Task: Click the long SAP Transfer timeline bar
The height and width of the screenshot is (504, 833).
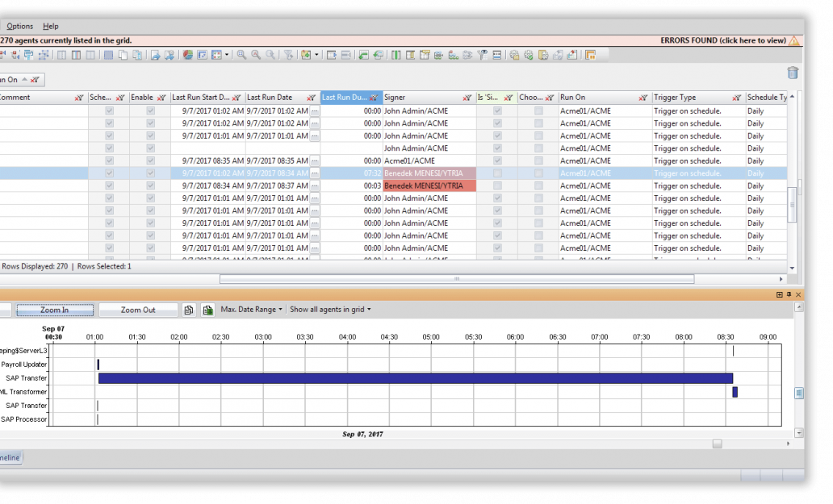Action: click(416, 378)
